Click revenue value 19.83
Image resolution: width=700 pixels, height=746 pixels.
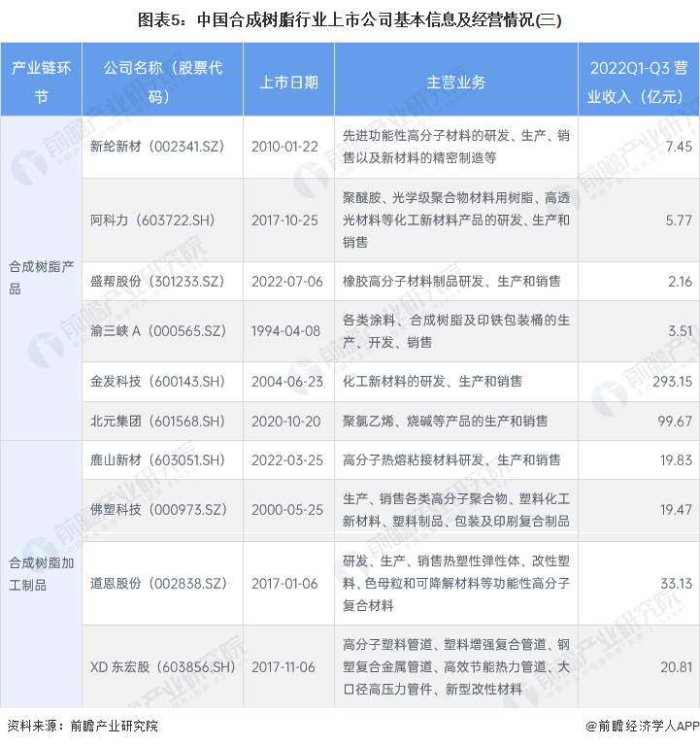[677, 460]
